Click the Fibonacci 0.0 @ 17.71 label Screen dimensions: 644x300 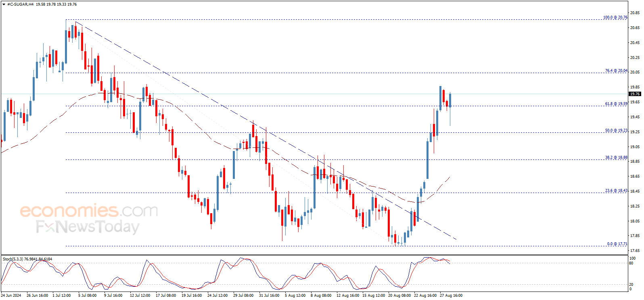click(x=617, y=244)
